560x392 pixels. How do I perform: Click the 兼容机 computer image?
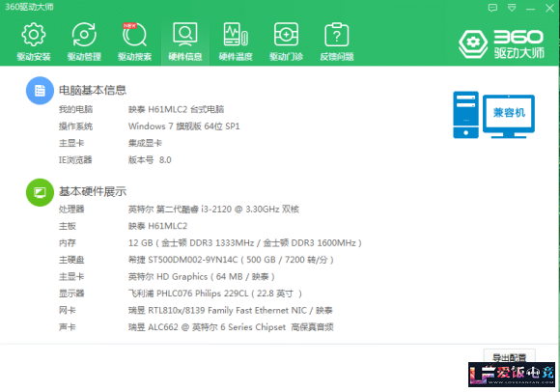[494, 115]
